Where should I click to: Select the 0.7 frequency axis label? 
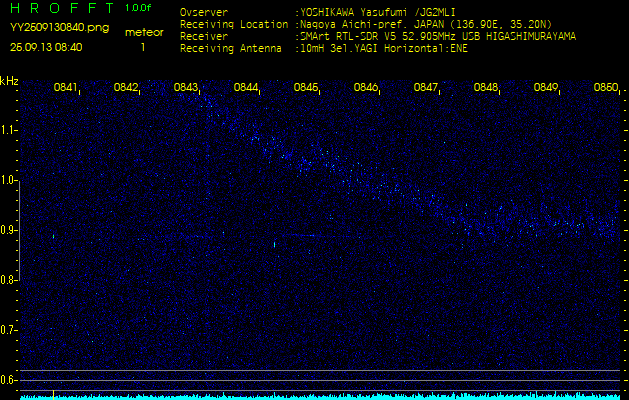[9, 330]
